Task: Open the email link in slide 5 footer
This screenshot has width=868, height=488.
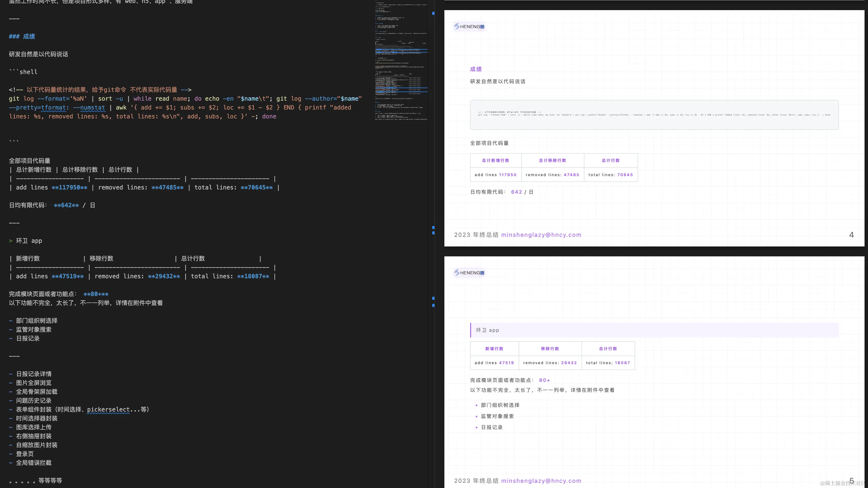Action: click(x=541, y=481)
